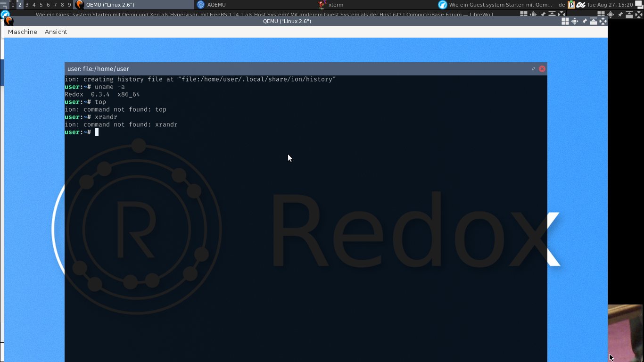Screen dimensions: 644x362
Task: Switch to workspace 3 in the pager
Action: (x=27, y=5)
